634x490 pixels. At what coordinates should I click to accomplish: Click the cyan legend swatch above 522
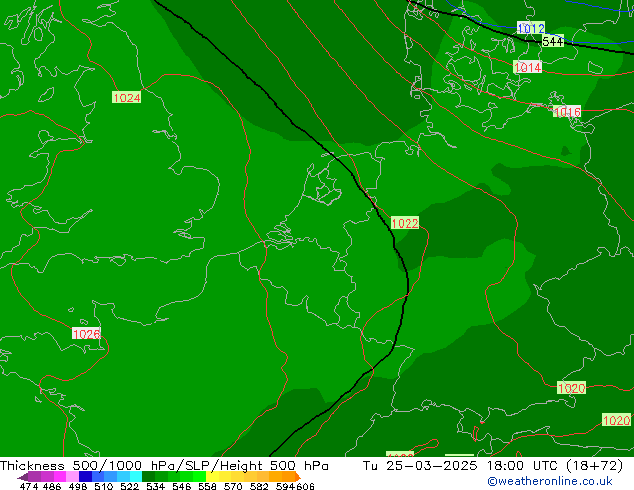click(136, 476)
